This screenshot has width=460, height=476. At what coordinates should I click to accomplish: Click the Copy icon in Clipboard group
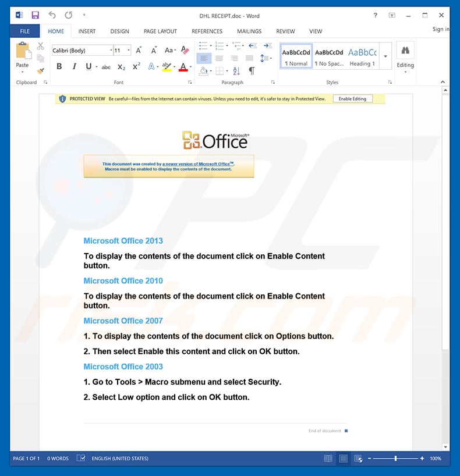coord(40,58)
